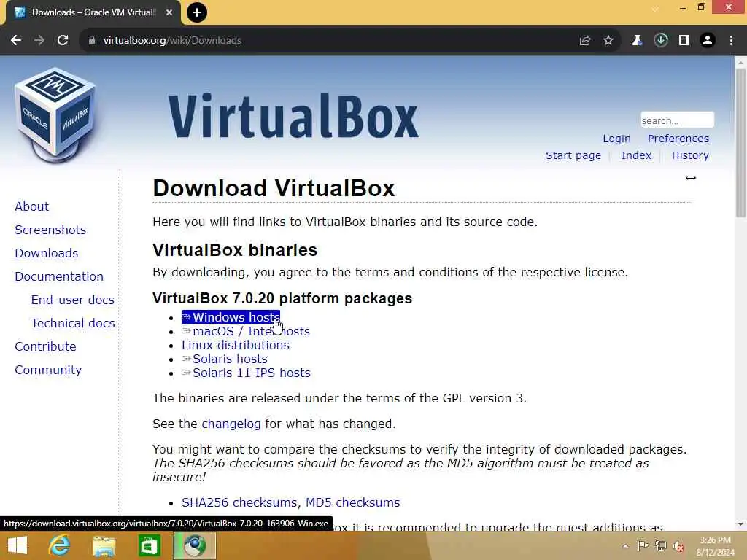Open the changelog link
747x560 pixels.
[x=231, y=424]
